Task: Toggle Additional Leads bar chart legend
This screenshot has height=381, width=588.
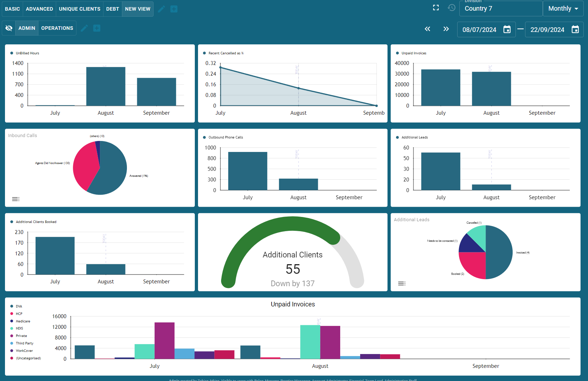Action: point(412,137)
